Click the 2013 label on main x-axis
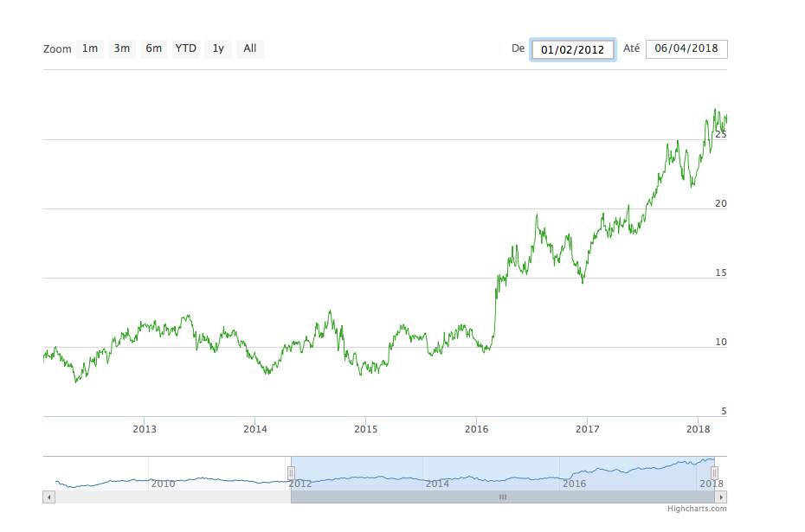The image size is (805, 532). (x=145, y=429)
